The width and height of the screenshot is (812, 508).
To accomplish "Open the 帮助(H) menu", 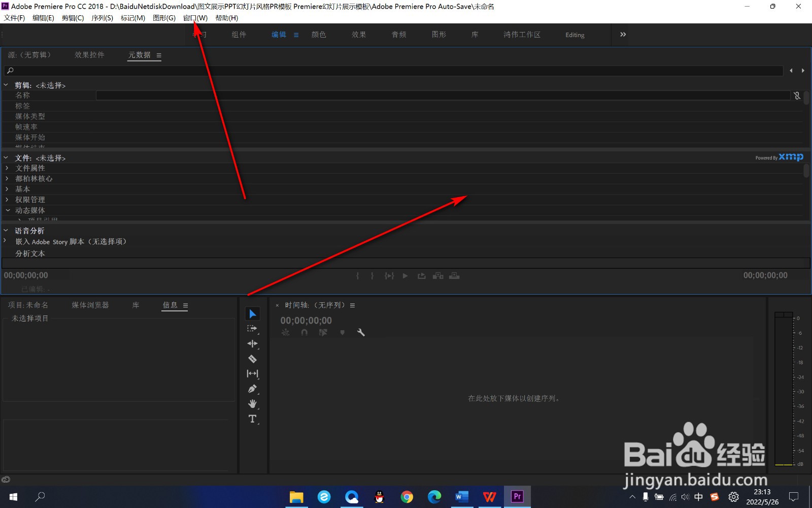I will click(226, 18).
